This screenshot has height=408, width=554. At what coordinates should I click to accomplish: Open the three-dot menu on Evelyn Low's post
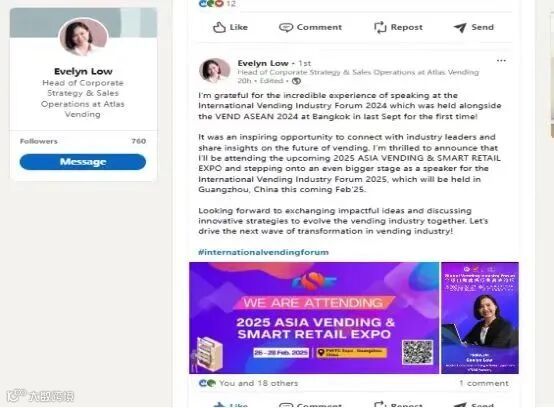(x=501, y=61)
